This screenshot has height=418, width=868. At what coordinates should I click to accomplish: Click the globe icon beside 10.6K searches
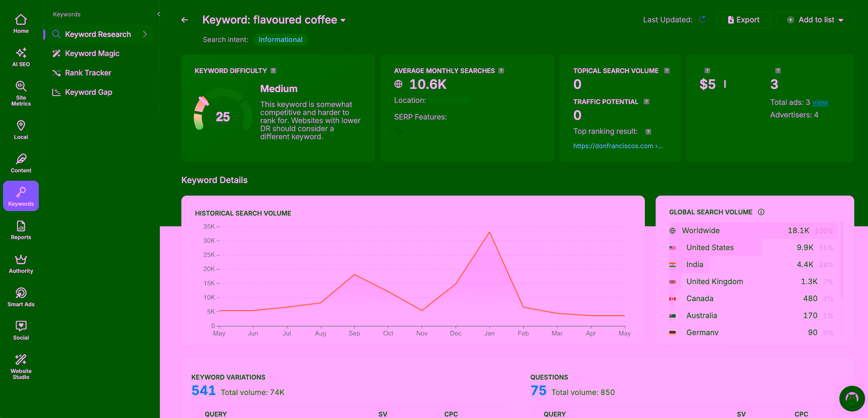point(398,84)
